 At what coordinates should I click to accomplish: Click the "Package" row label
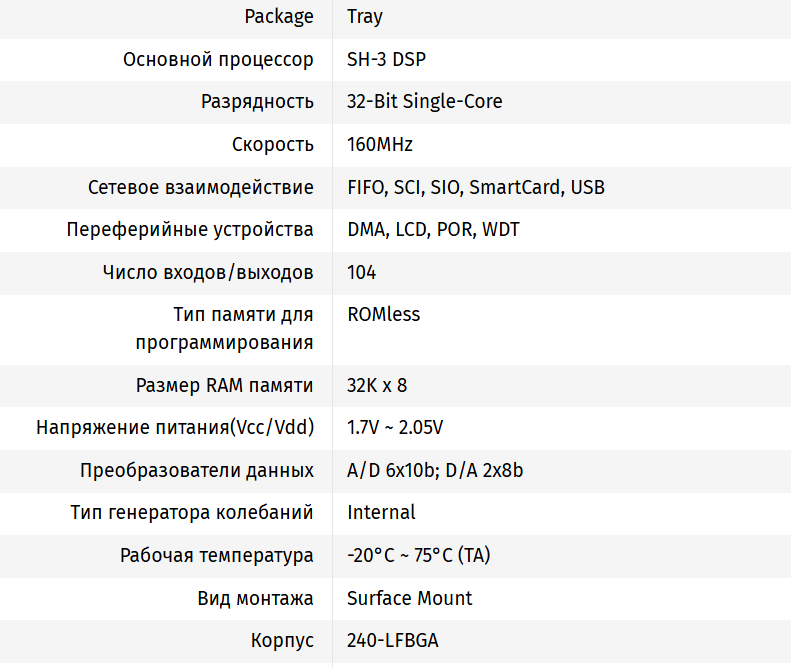pyautogui.click(x=279, y=17)
